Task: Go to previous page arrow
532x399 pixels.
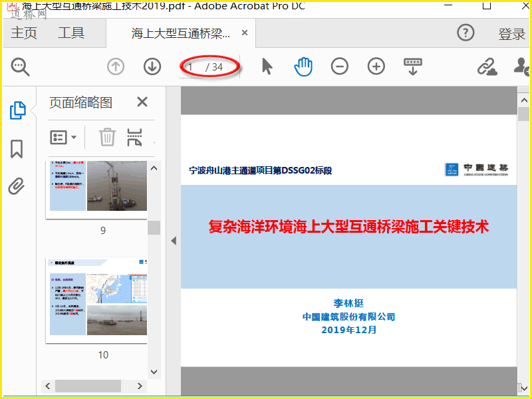Action: 116,66
